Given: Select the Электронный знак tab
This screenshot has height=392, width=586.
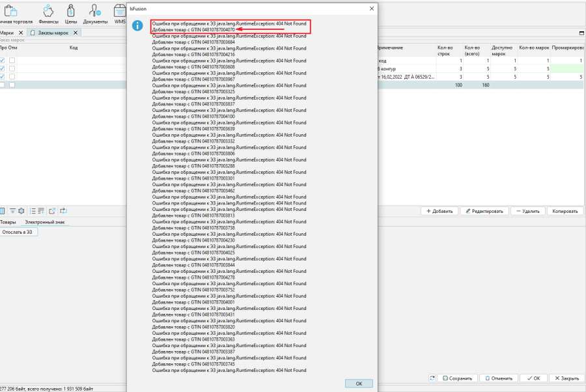Looking at the screenshot, I should [x=45, y=222].
